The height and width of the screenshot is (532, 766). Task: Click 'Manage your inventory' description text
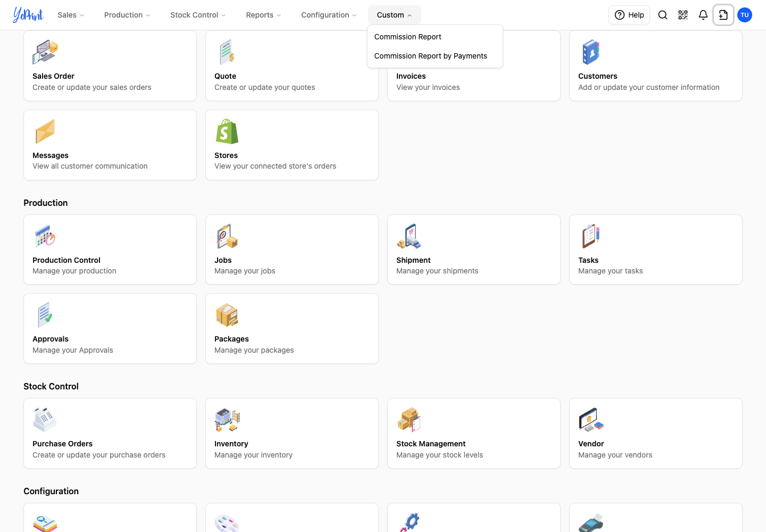click(x=253, y=455)
